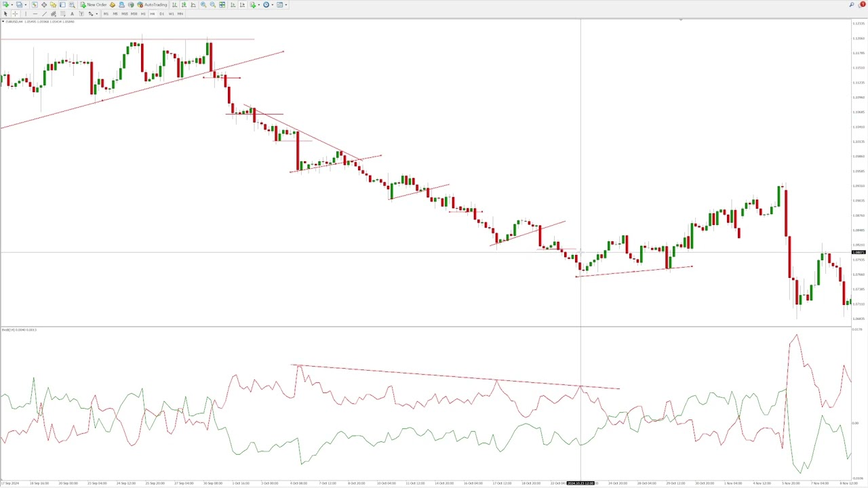Open a new chart window
Viewport: 868px width, 488px height.
(x=5, y=5)
